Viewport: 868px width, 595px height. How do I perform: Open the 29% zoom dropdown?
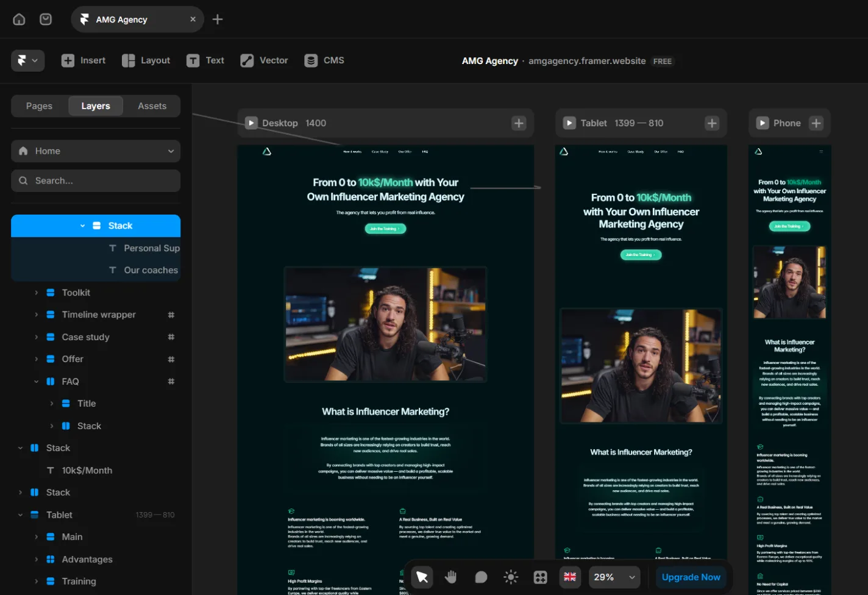pos(614,577)
